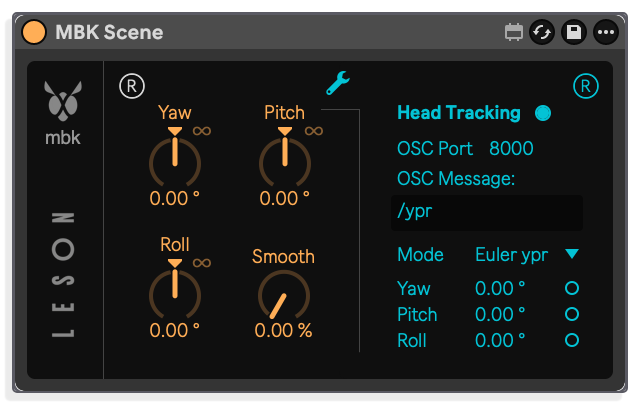The width and height of the screenshot is (640, 405).
Task: Toggle the circle beside head tracking Pitch
Action: (x=572, y=314)
